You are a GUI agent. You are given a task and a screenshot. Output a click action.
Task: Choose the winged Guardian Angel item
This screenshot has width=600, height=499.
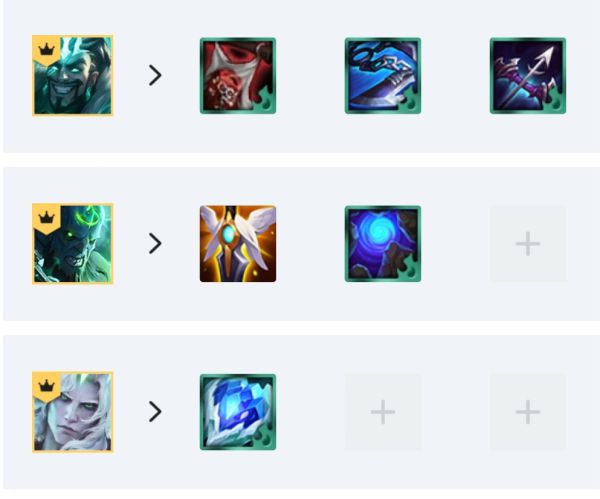click(x=238, y=244)
